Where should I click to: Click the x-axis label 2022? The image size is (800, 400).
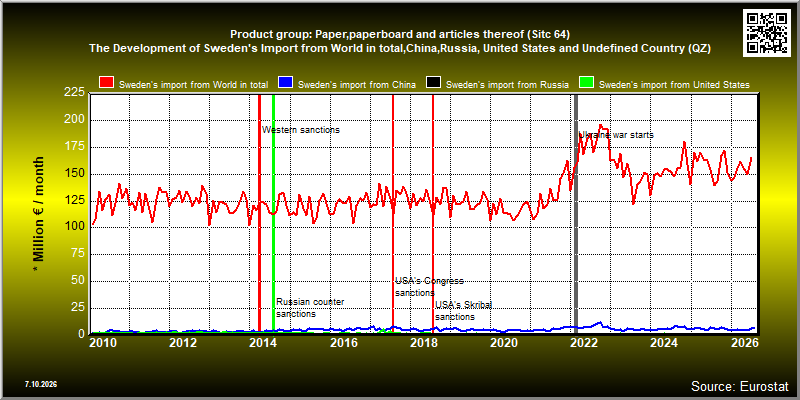pyautogui.click(x=584, y=342)
